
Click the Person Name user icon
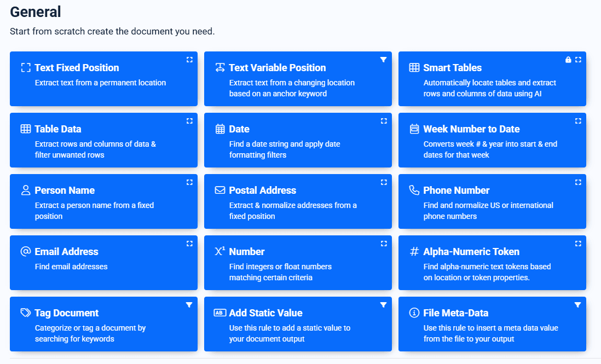(x=25, y=190)
